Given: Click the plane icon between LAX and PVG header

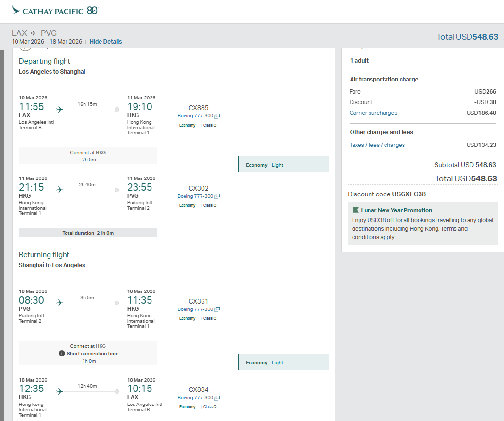Looking at the screenshot, I should 34,33.
